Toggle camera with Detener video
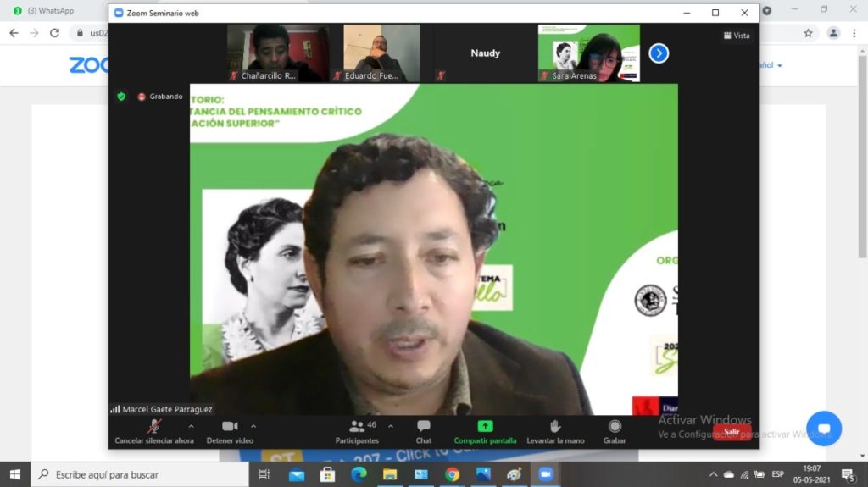This screenshot has height=487, width=868. (x=229, y=427)
